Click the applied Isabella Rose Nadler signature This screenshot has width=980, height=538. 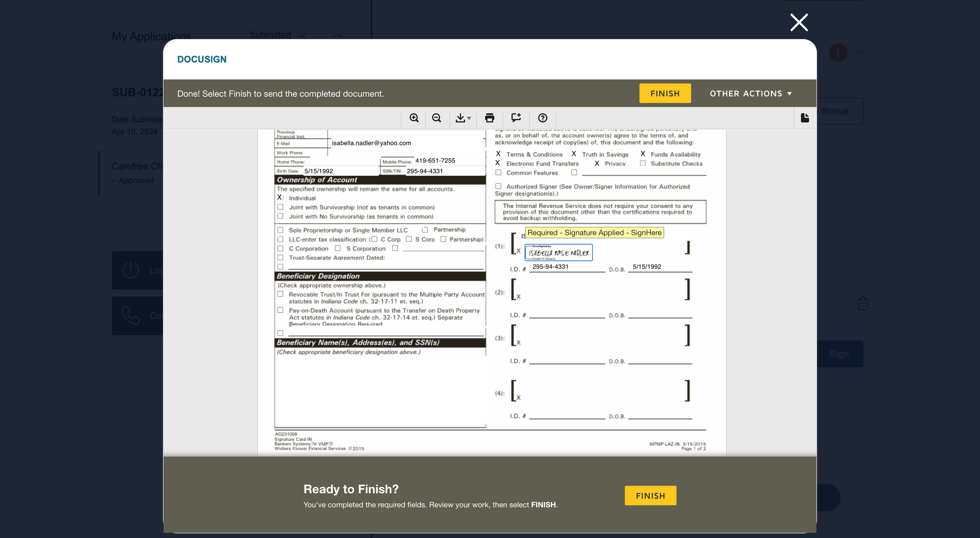[559, 253]
